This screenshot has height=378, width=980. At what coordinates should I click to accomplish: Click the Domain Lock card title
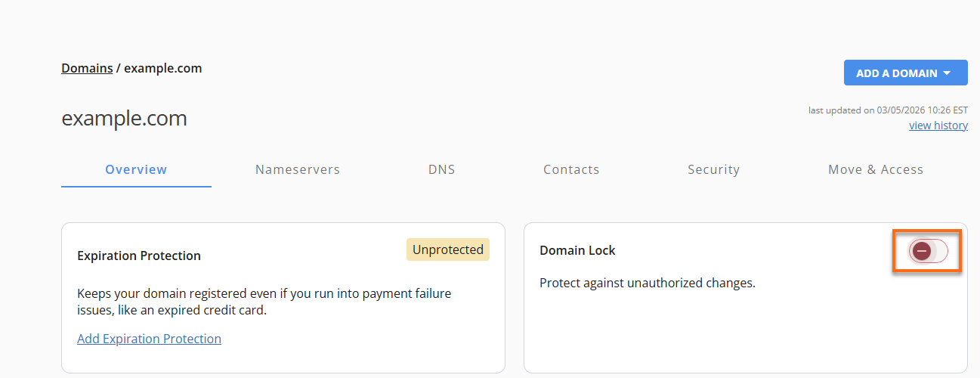click(577, 250)
